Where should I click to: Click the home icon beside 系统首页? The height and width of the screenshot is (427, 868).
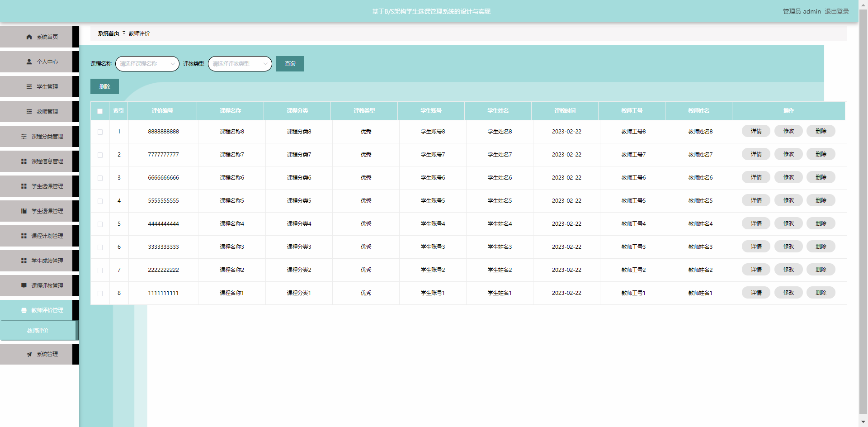[29, 37]
